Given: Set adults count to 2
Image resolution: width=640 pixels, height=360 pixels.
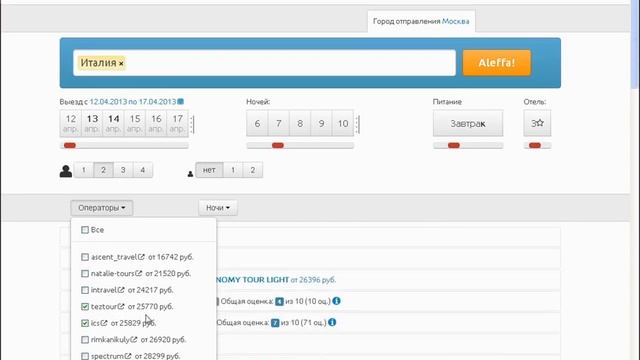Looking at the screenshot, I should pos(103,170).
